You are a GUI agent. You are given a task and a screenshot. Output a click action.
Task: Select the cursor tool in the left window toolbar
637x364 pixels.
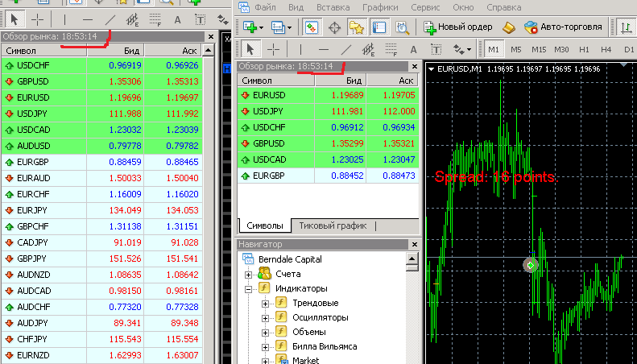coord(15,19)
